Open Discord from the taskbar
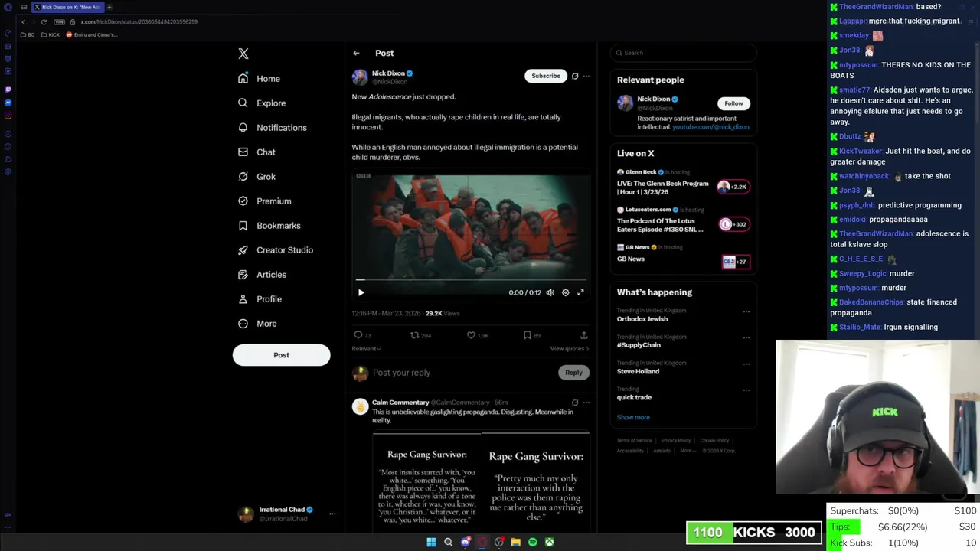This screenshot has width=980, height=551. (x=465, y=542)
